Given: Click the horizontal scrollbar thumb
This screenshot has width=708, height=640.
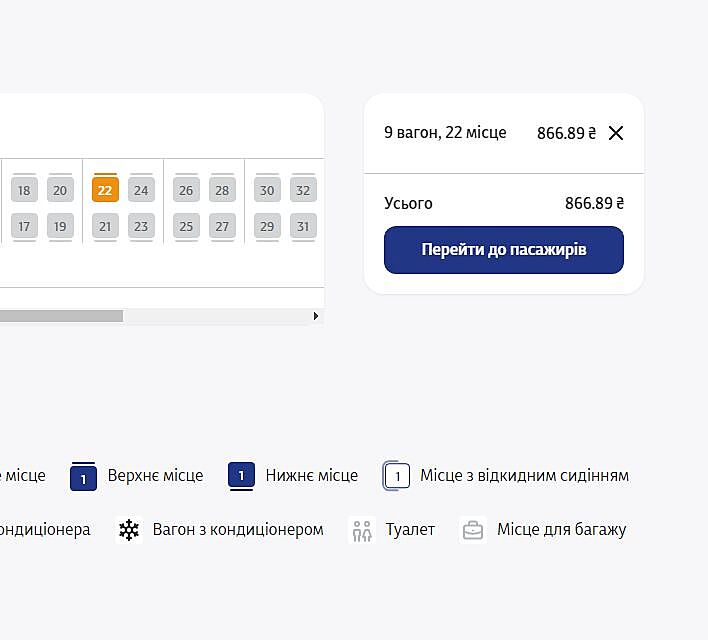Looking at the screenshot, I should click(x=60, y=316).
